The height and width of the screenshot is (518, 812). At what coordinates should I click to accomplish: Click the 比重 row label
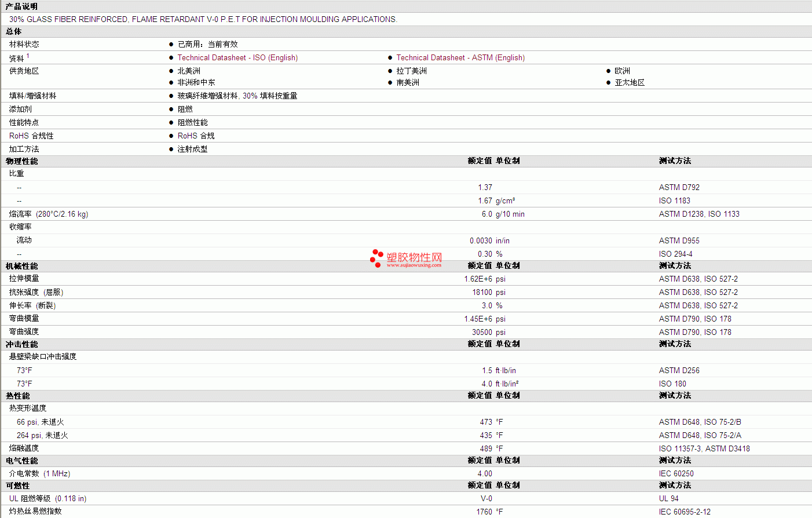point(17,173)
